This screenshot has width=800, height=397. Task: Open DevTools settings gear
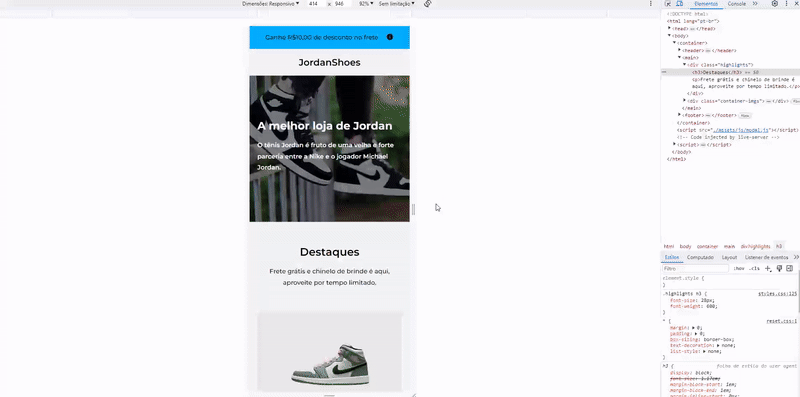pos(774,4)
